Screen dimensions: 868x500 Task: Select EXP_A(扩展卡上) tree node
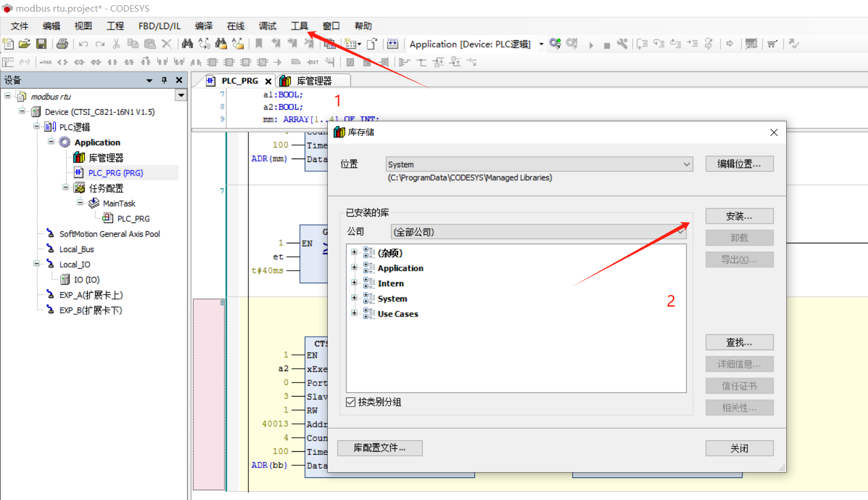(91, 295)
